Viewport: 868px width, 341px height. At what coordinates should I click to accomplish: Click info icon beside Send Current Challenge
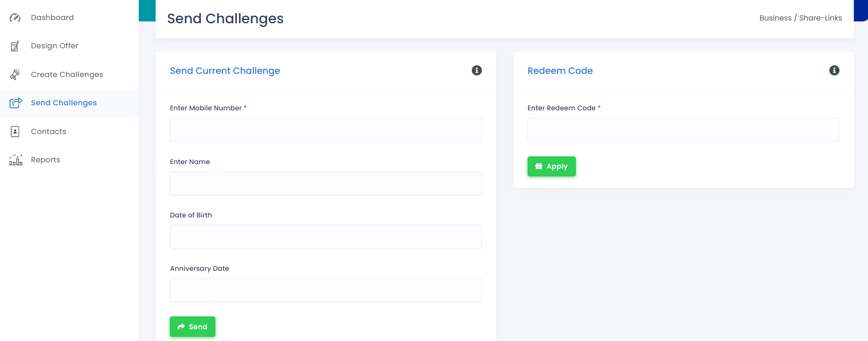tap(477, 70)
